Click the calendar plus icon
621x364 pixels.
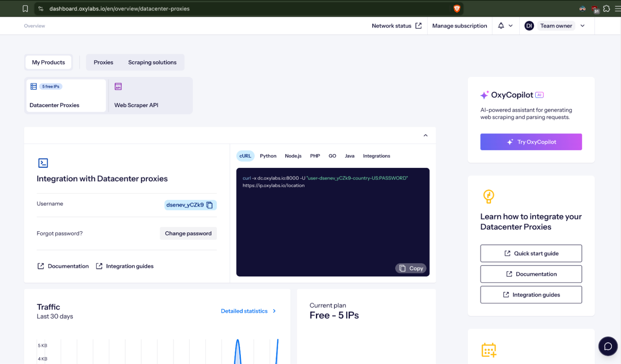489,350
